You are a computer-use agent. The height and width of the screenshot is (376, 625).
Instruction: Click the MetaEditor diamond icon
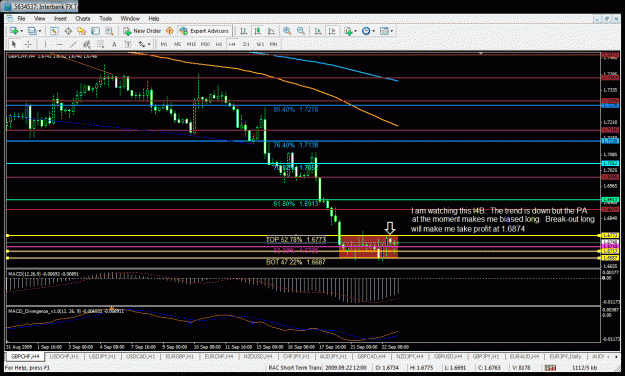pyautogui.click(x=170, y=31)
